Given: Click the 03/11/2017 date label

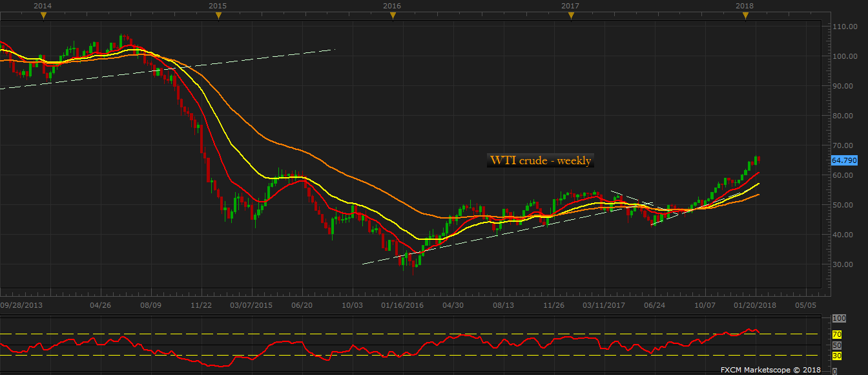Looking at the screenshot, I should 604,305.
